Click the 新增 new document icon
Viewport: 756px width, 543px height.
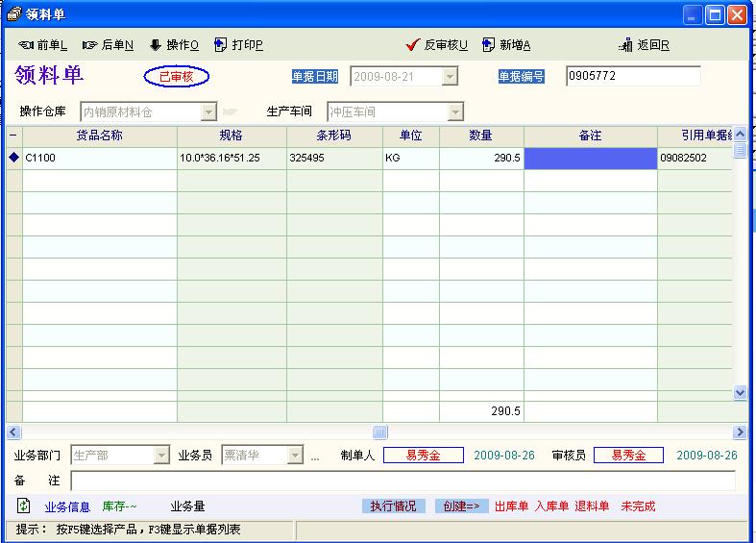click(x=489, y=45)
